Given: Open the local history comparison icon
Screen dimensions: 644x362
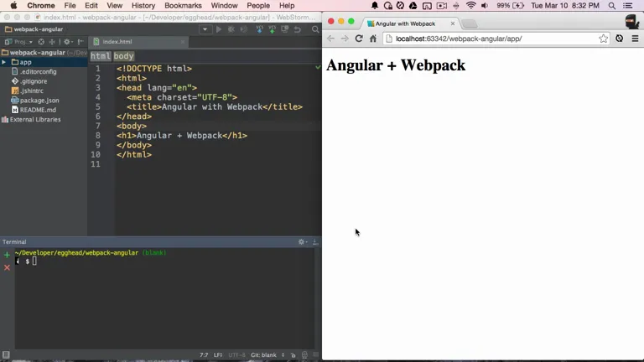Looking at the screenshot, I should [284, 29].
